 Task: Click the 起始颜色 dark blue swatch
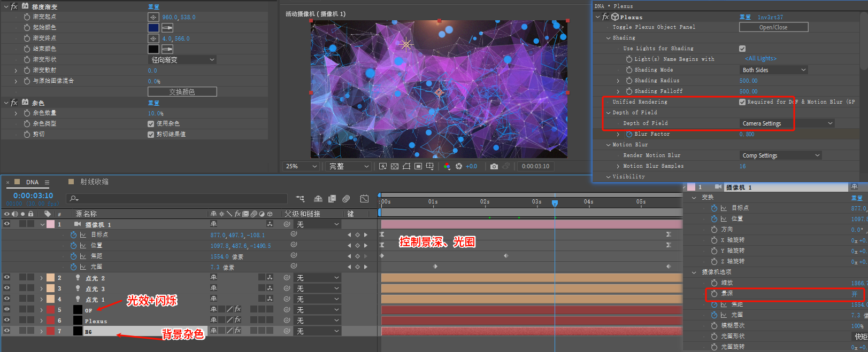(153, 28)
